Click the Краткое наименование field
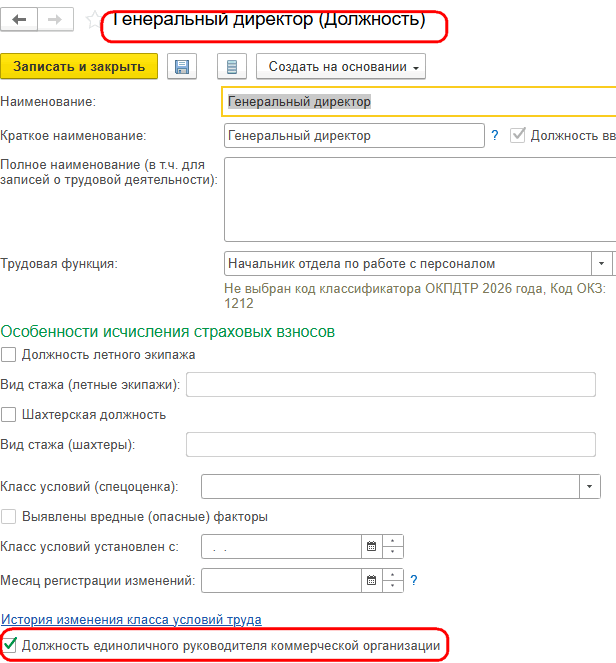The width and height of the screenshot is (616, 663). [x=354, y=135]
